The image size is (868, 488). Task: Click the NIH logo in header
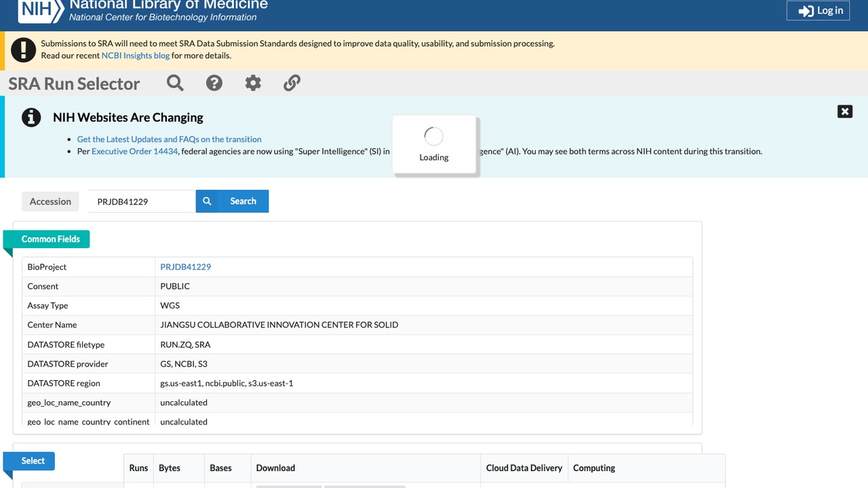pyautogui.click(x=41, y=10)
